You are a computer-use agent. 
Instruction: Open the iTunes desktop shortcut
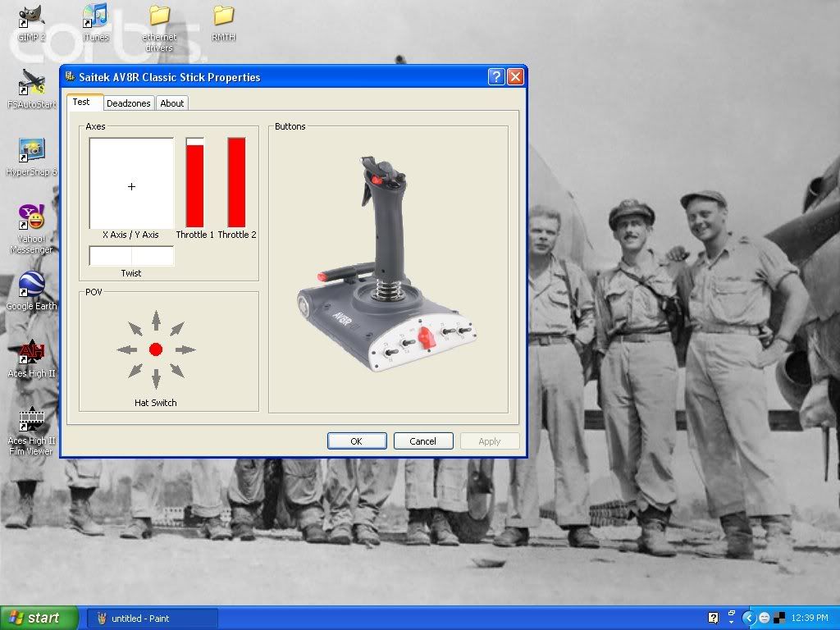pyautogui.click(x=95, y=23)
